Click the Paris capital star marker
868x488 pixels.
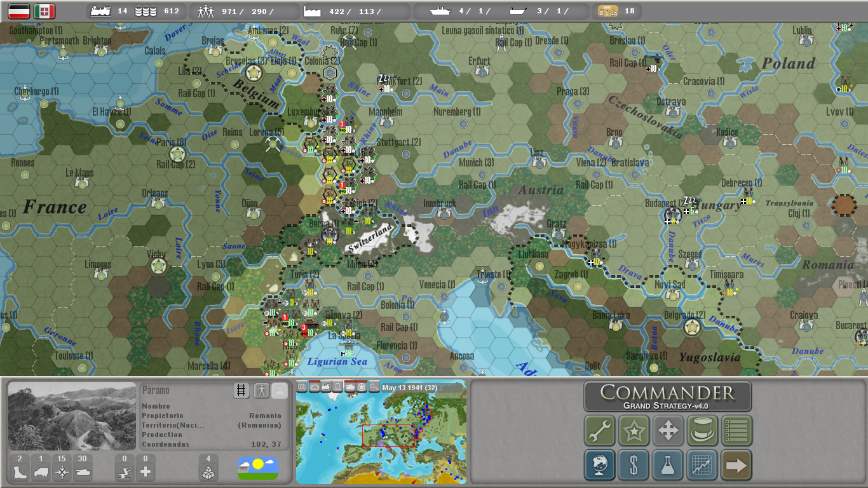point(177,153)
